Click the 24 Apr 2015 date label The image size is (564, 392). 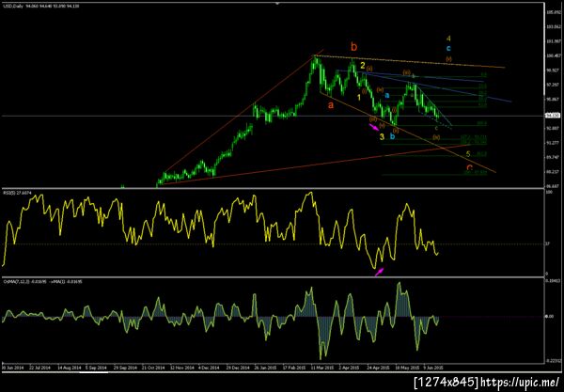point(379,368)
